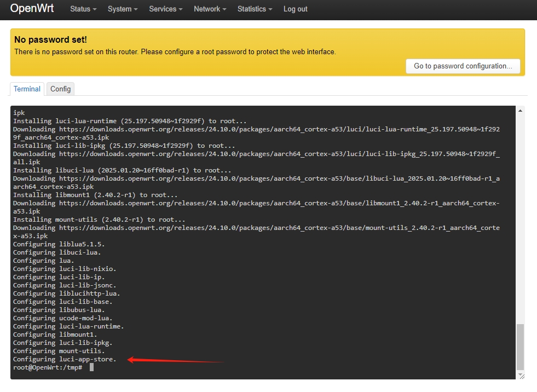
Task: Click 'Configuring libubus-lua.' line
Action: click(x=59, y=310)
